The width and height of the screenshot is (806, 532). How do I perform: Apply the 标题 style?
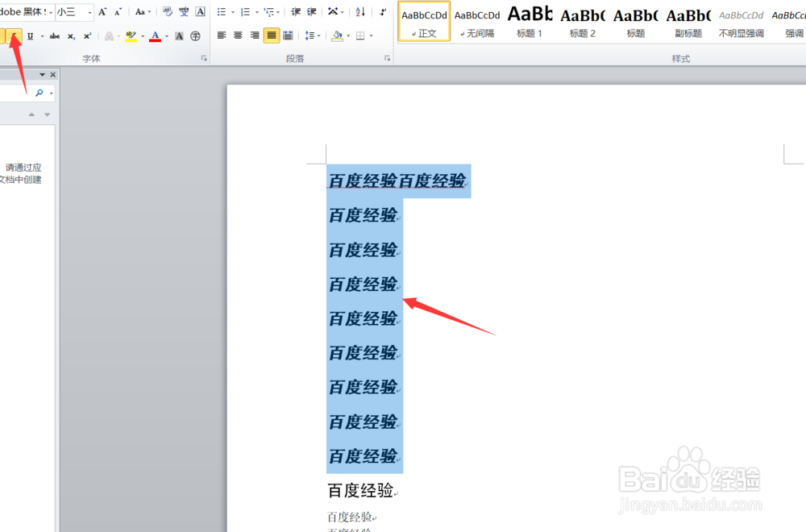(635, 22)
